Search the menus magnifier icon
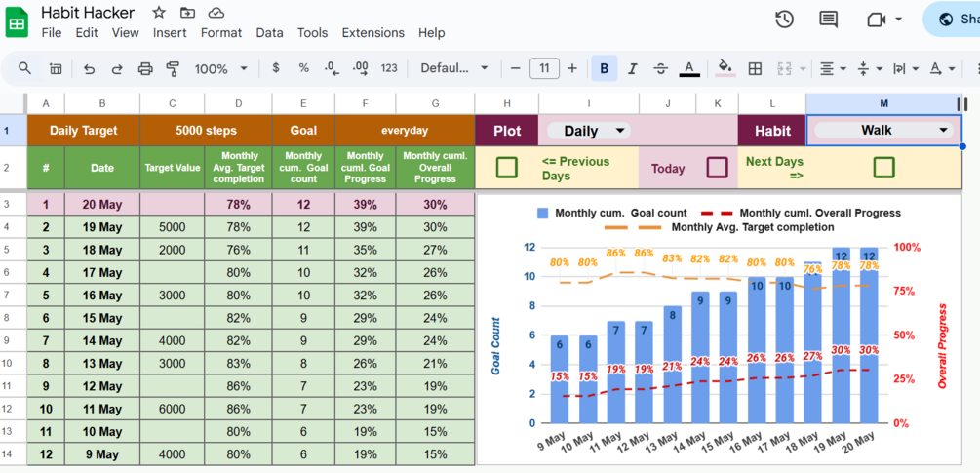Screen dimensions: 980x473 click(25, 68)
